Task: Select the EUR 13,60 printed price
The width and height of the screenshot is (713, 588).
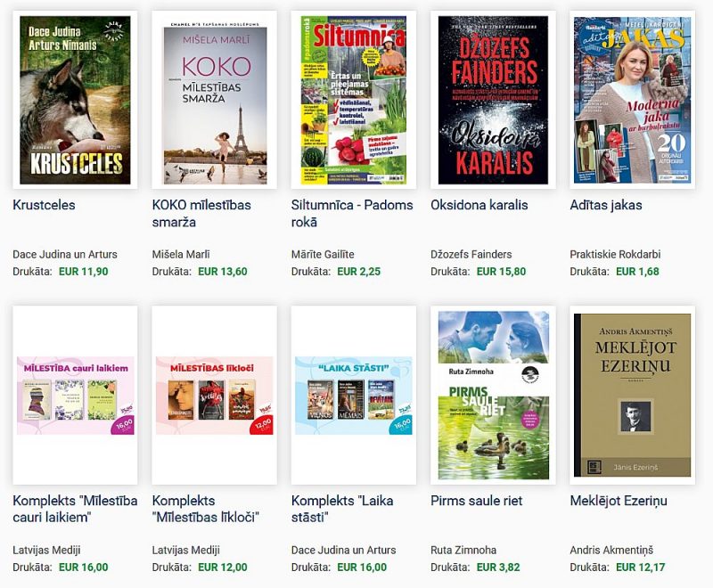Action: click(x=223, y=272)
